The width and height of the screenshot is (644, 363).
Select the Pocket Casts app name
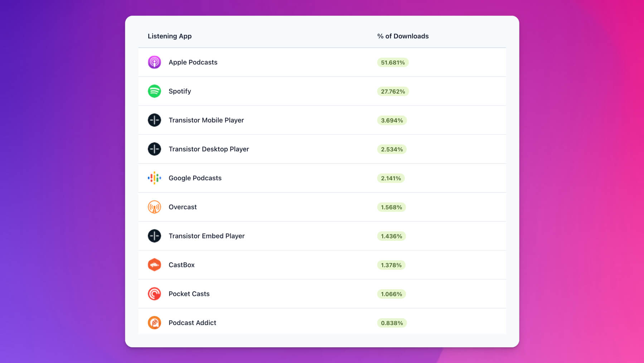pos(189,294)
